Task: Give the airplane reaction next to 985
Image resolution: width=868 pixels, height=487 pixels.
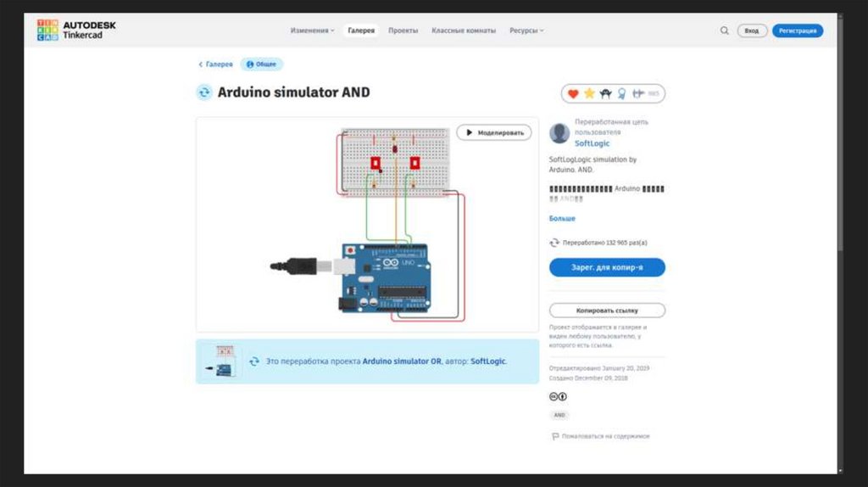Action: coord(638,93)
